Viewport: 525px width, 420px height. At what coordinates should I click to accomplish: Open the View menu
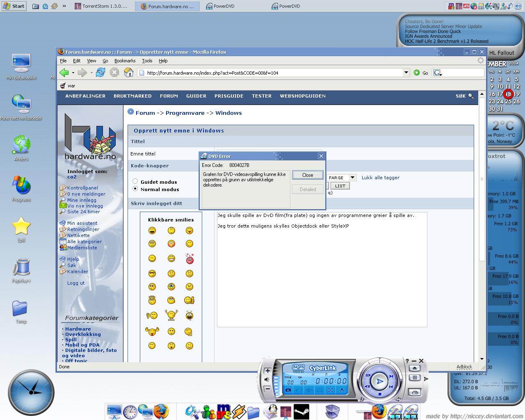pos(91,61)
